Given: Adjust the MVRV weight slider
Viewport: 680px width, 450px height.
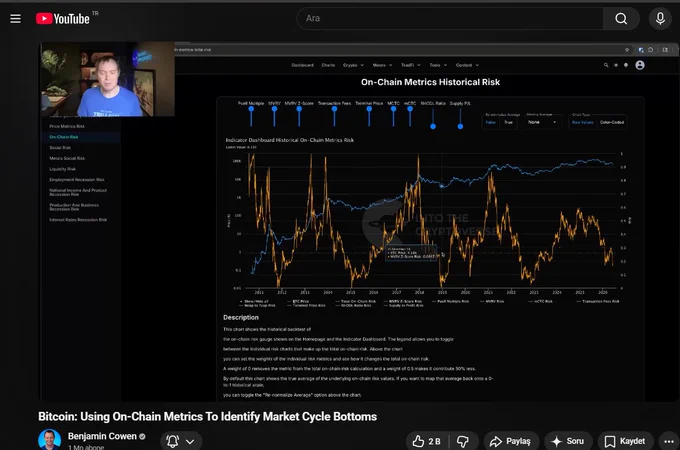Looking at the screenshot, I should point(274,109).
